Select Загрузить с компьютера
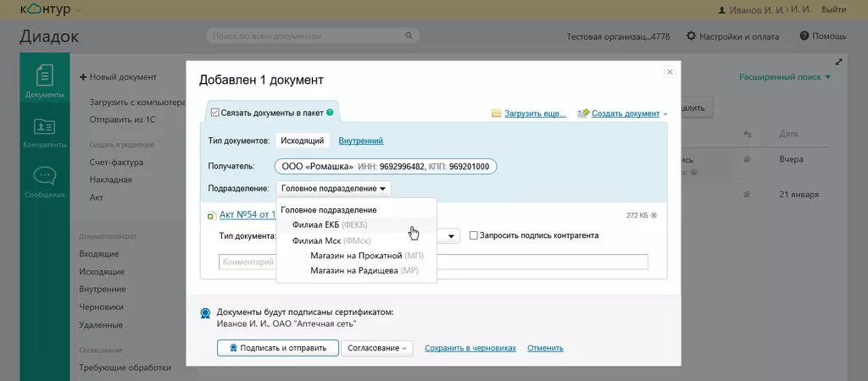 (136, 102)
